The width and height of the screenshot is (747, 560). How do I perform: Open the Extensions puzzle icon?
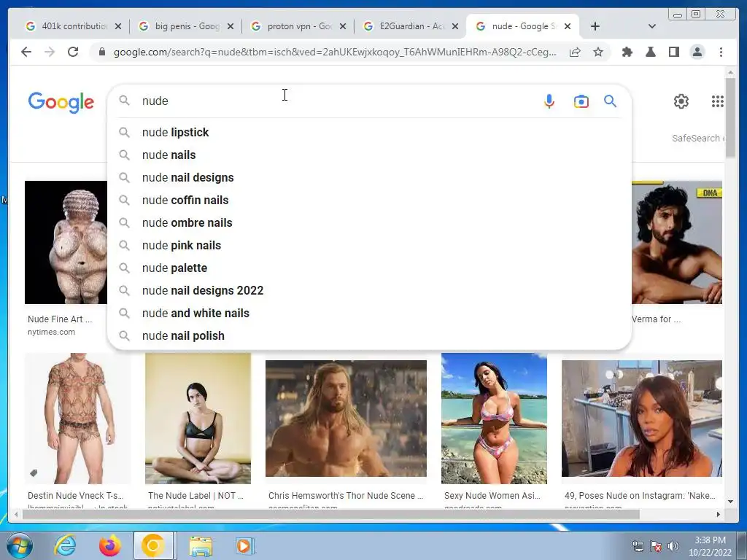[x=627, y=52]
